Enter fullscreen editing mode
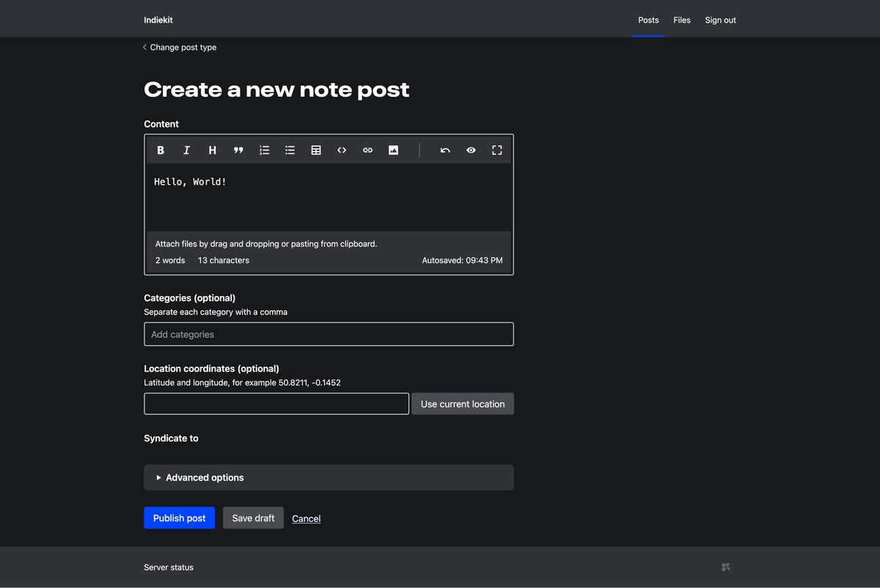 [x=496, y=150]
